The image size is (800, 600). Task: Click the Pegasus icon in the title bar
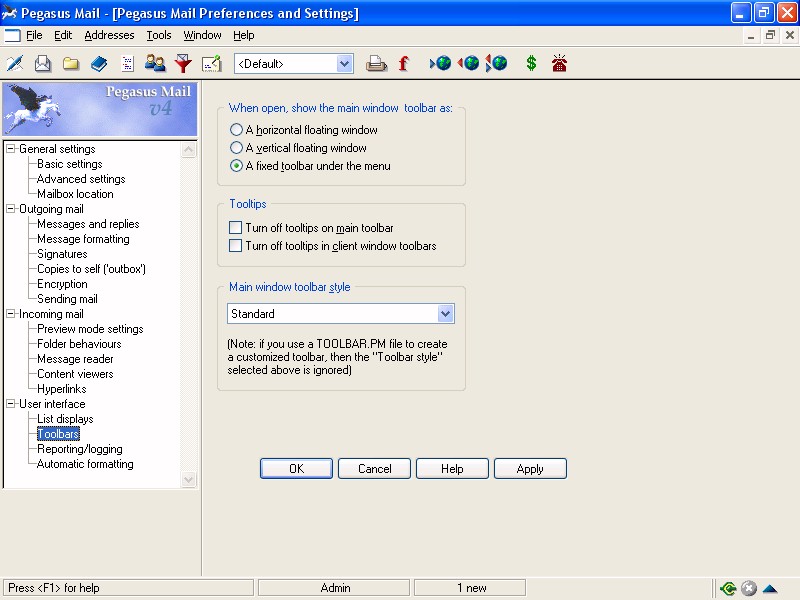[9, 13]
